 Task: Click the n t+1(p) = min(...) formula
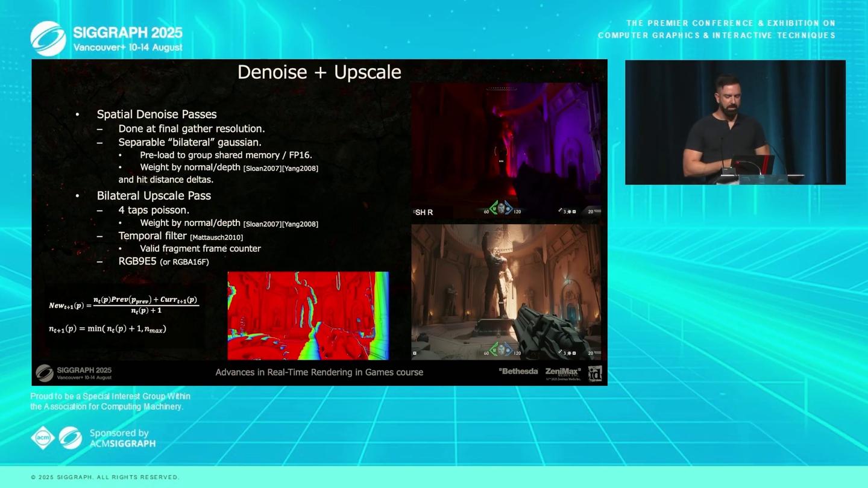click(107, 329)
